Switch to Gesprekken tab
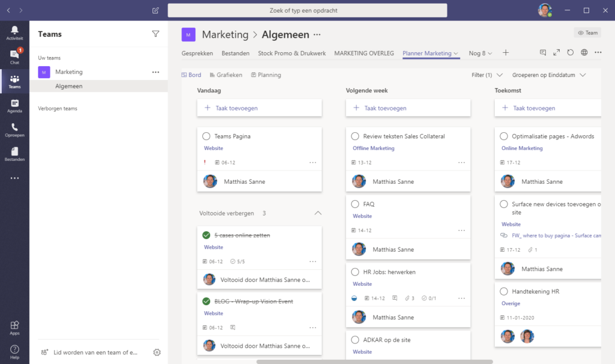The image size is (615, 364). 197,53
